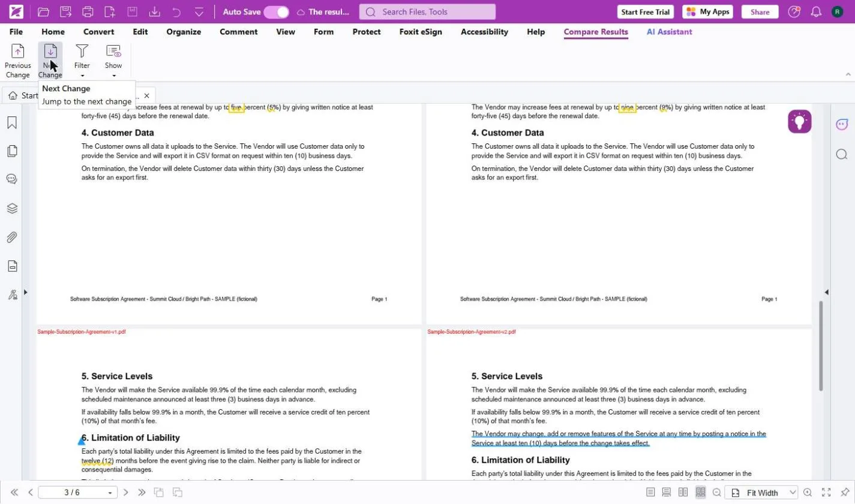Open a file using the folder icon

(x=43, y=11)
